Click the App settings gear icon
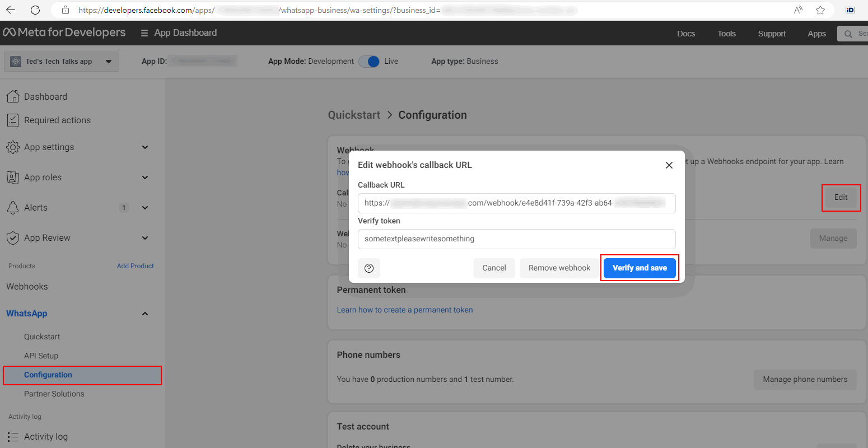The image size is (868, 448). point(12,147)
